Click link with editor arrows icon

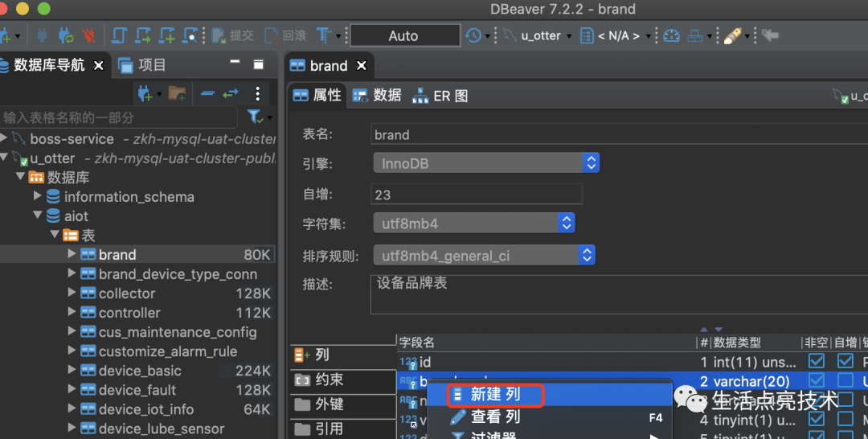coord(231,93)
